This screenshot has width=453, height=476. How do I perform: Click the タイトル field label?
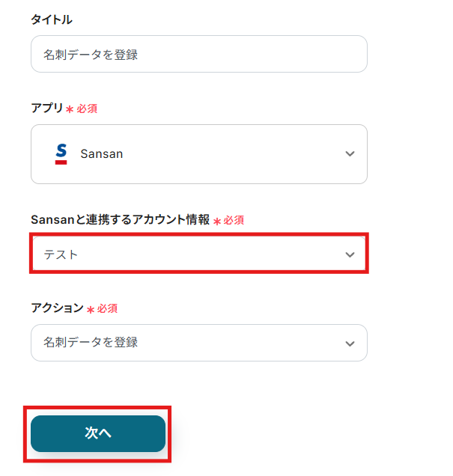52,19
